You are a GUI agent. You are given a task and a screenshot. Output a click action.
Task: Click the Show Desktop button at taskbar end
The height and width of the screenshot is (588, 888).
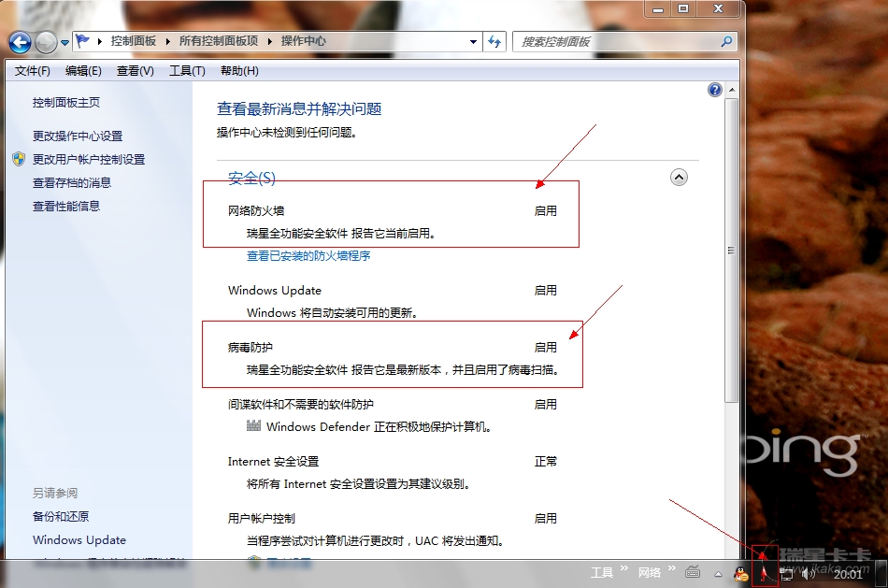tap(881, 574)
